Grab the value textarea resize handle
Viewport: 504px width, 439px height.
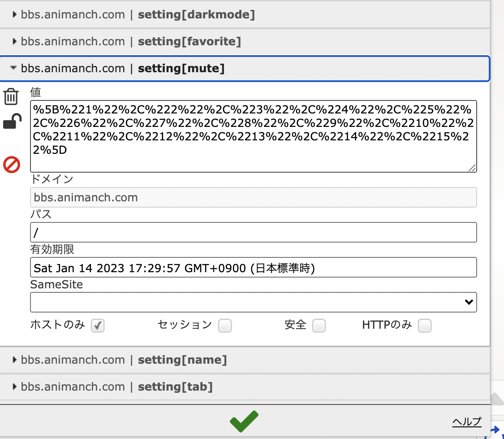point(472,168)
